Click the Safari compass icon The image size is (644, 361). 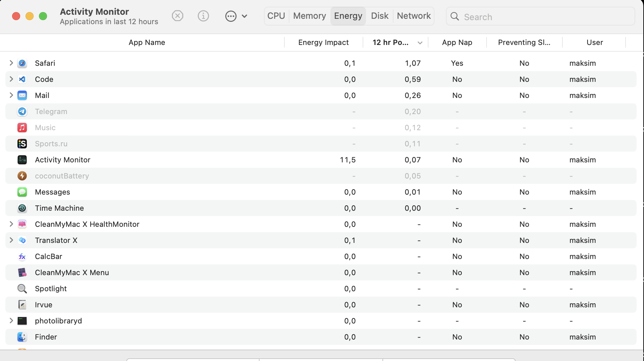pos(22,63)
